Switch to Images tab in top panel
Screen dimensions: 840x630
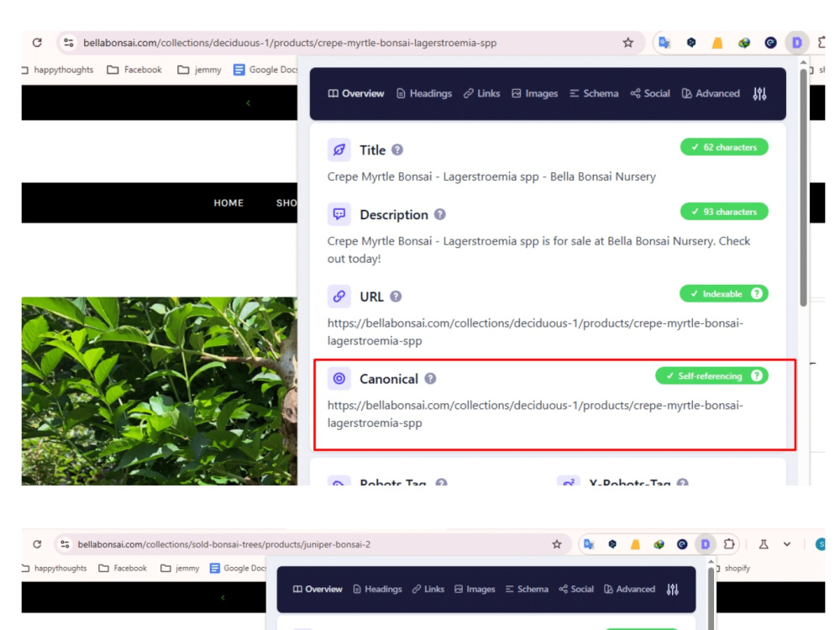tap(534, 93)
